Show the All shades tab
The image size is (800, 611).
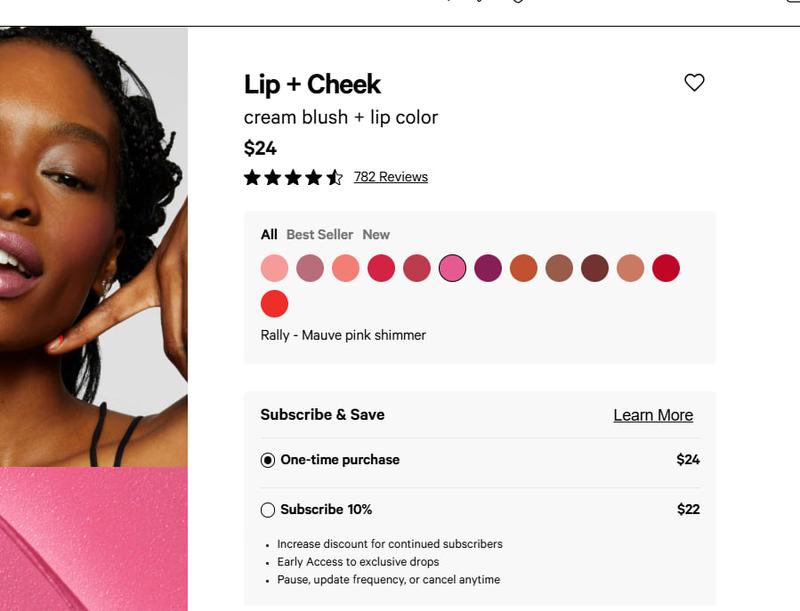[x=269, y=235]
